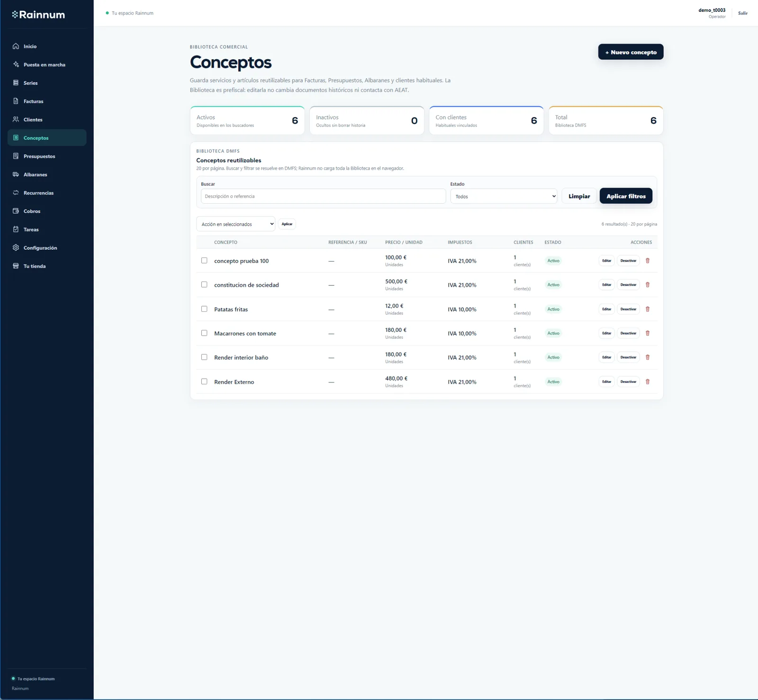The width and height of the screenshot is (758, 700).
Task: Click the Puesta en marcha sparkle icon
Action: tap(16, 64)
